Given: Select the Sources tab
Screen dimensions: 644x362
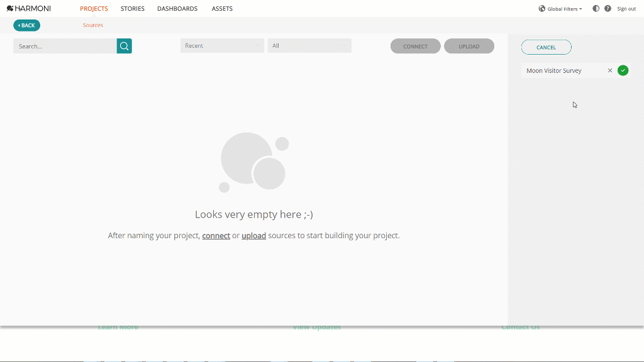Looking at the screenshot, I should pyautogui.click(x=92, y=25).
